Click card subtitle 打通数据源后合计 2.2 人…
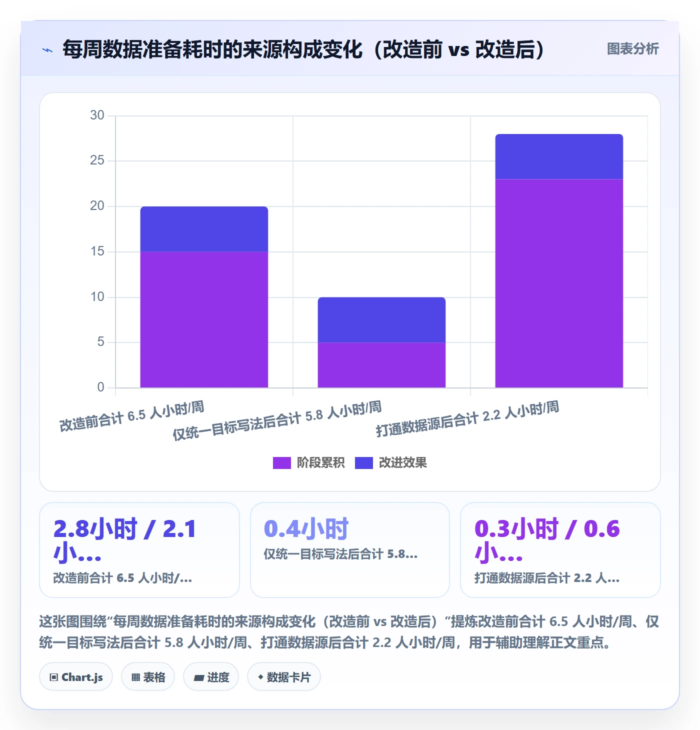The image size is (700, 730). (547, 578)
